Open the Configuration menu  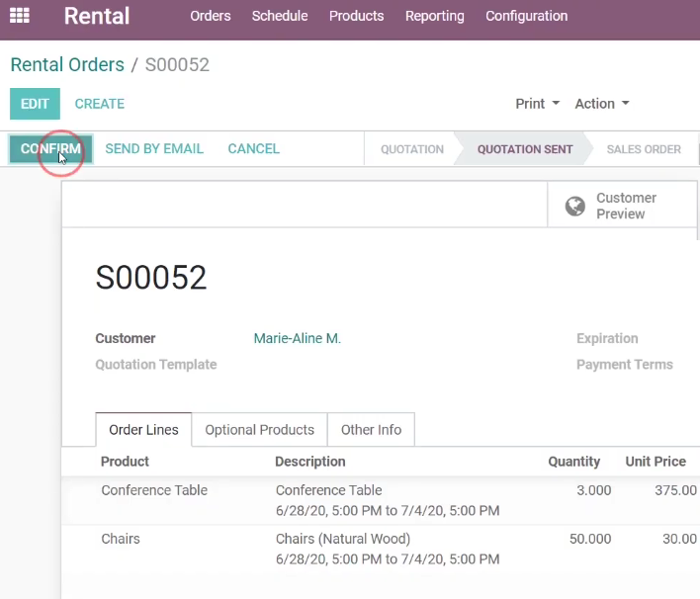tap(526, 16)
